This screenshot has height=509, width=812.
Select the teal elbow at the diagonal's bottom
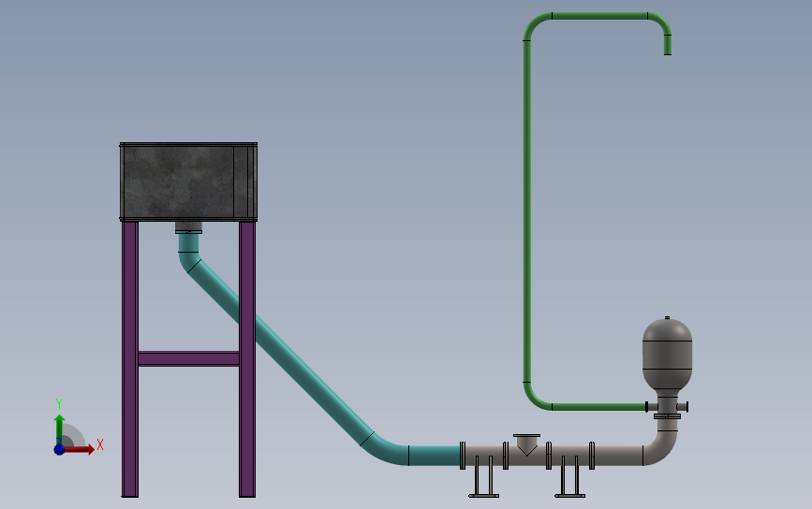tap(386, 451)
